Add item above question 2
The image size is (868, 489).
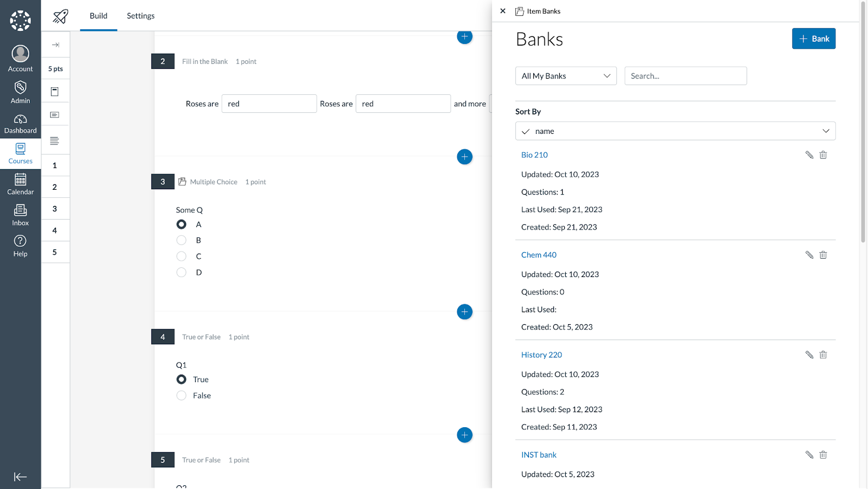[x=464, y=36]
